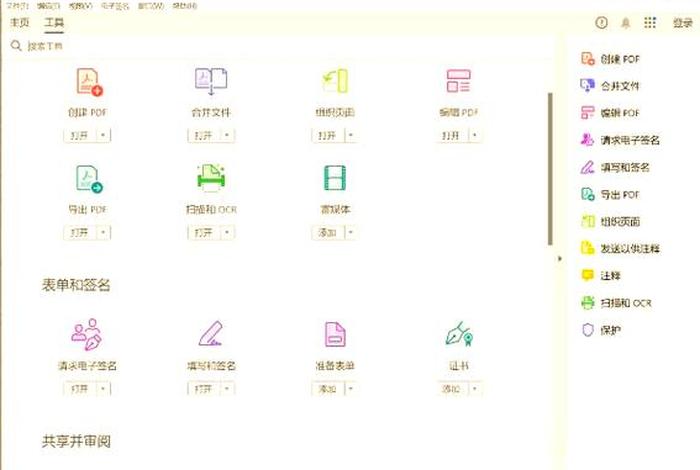Screen dimensions: 700x470
Task: Click the 准备表单 tool icon
Action: [335, 334]
